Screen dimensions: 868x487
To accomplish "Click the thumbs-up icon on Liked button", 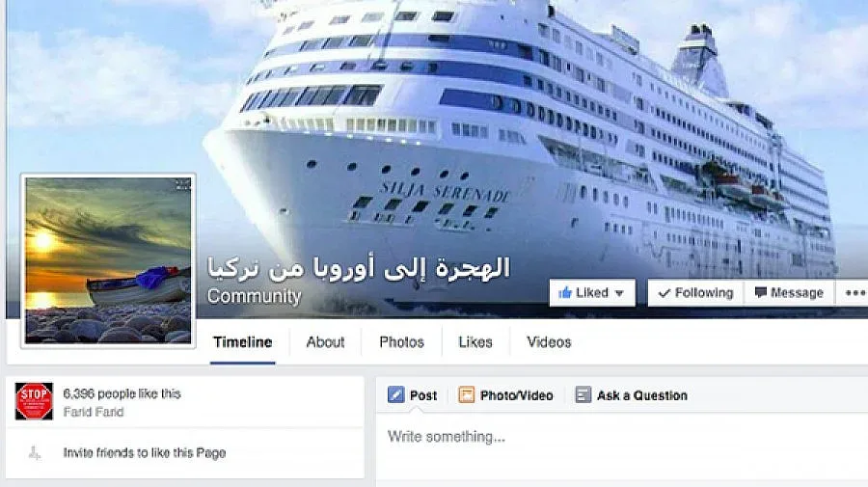I will (x=564, y=293).
